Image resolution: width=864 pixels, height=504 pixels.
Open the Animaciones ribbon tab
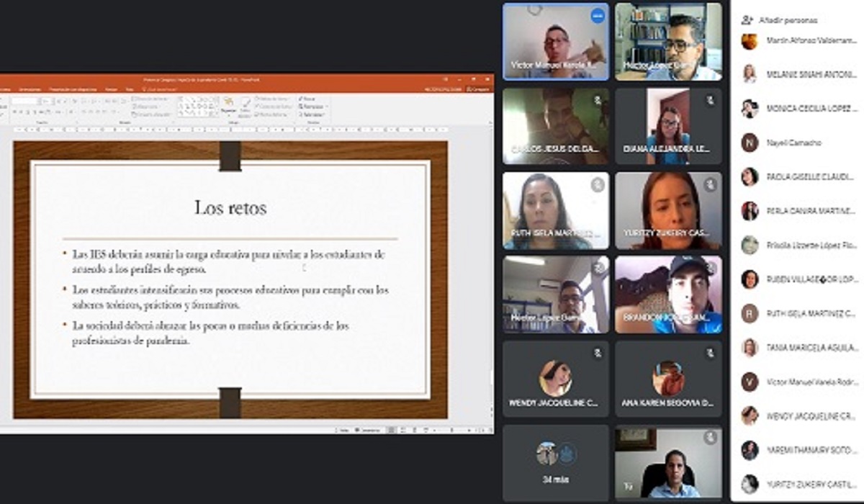click(30, 89)
